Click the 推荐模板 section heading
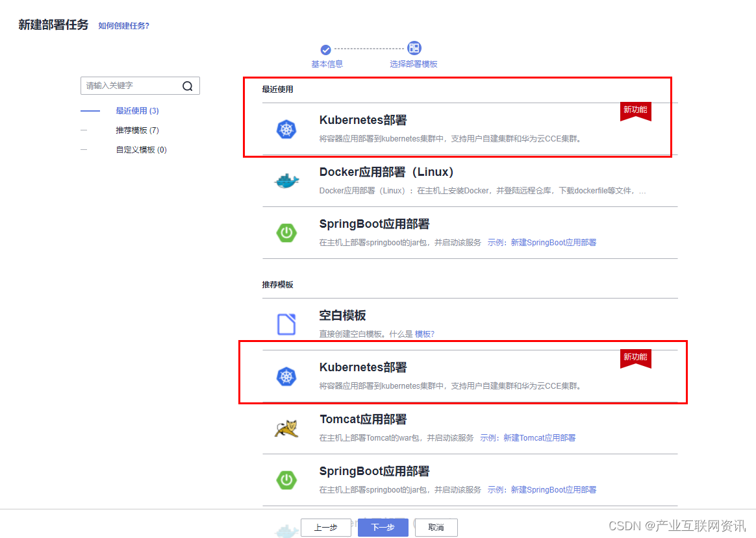756x538 pixels. [x=278, y=285]
